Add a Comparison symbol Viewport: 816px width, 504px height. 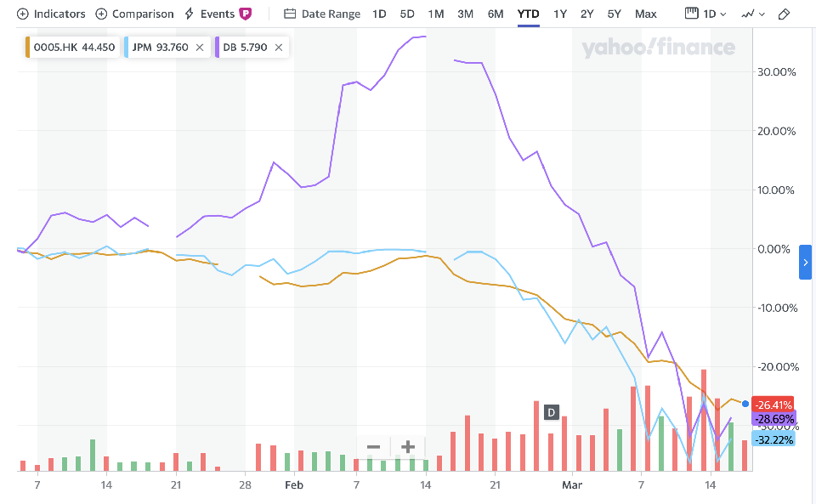[134, 14]
